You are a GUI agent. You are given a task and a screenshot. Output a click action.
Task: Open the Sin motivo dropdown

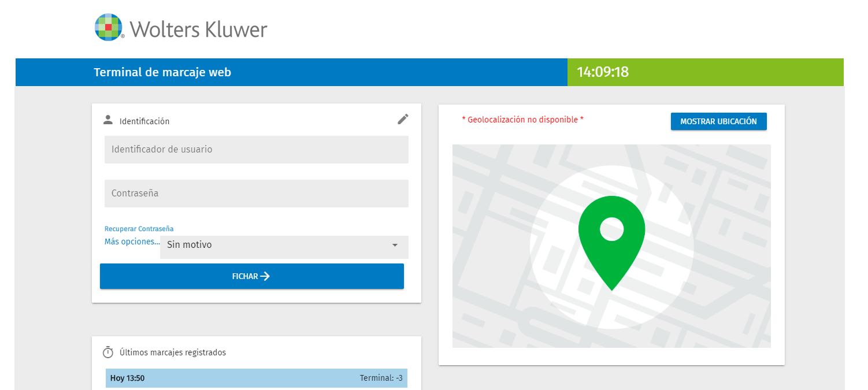[x=284, y=247]
